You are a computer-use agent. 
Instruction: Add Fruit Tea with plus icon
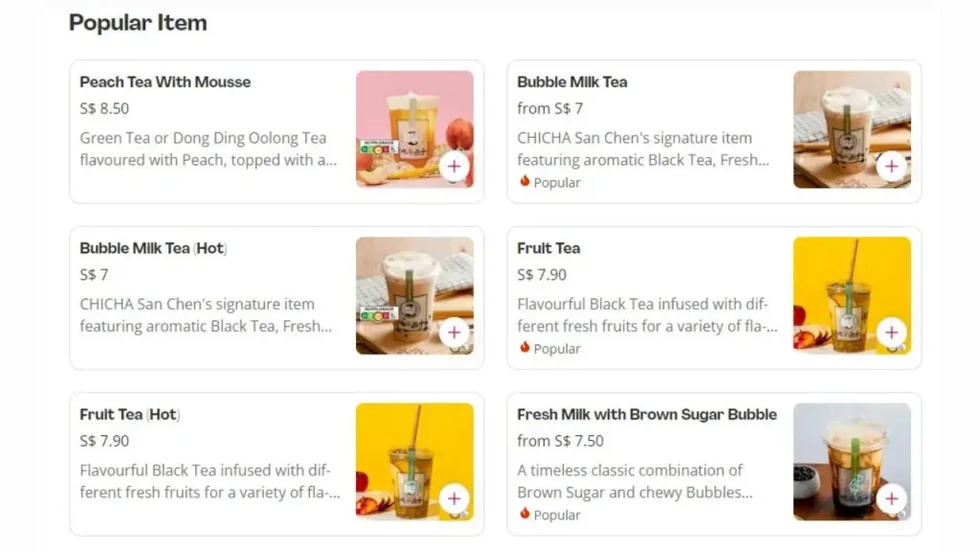click(x=892, y=332)
